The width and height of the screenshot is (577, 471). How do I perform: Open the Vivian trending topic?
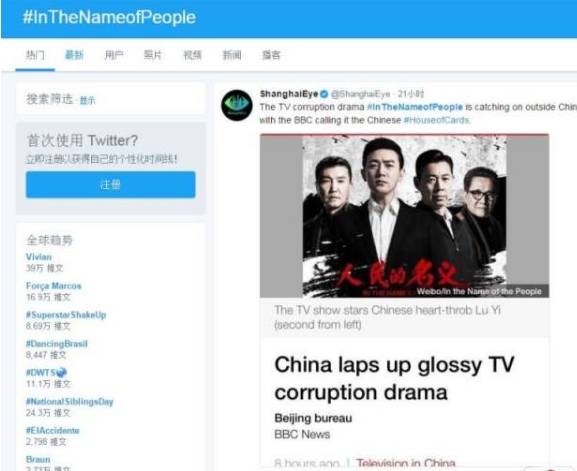[x=39, y=257]
